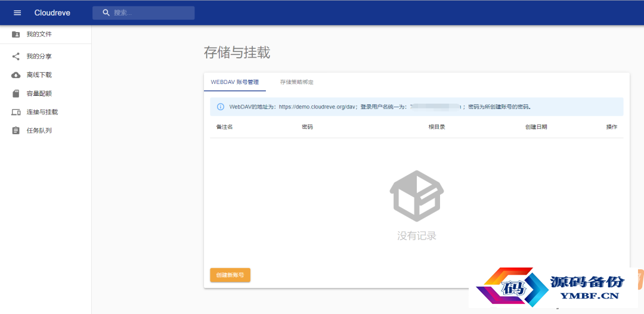Click the info icon in WebDAV notice

pyautogui.click(x=221, y=107)
